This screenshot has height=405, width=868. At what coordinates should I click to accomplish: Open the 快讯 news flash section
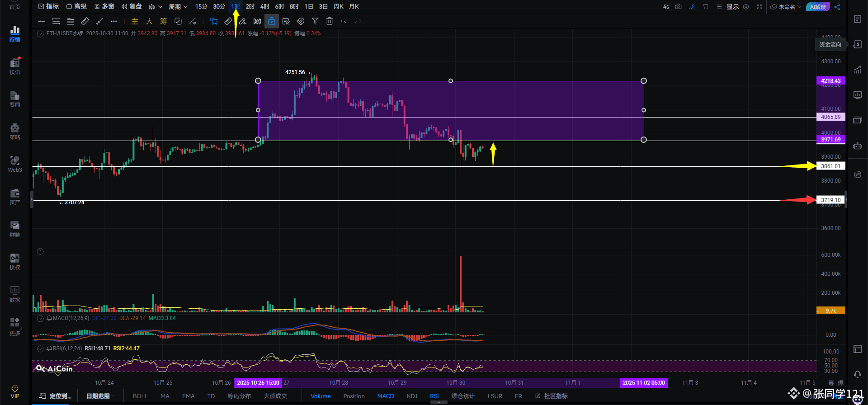coord(15,66)
